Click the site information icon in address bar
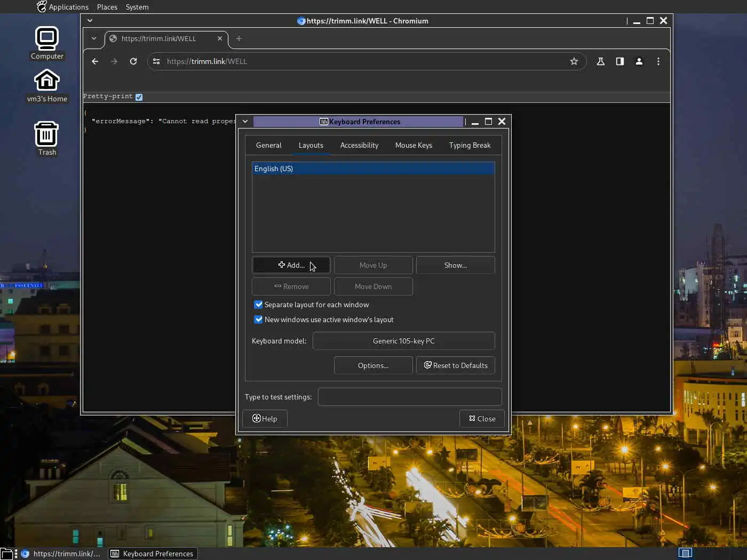747x560 pixels. point(156,61)
